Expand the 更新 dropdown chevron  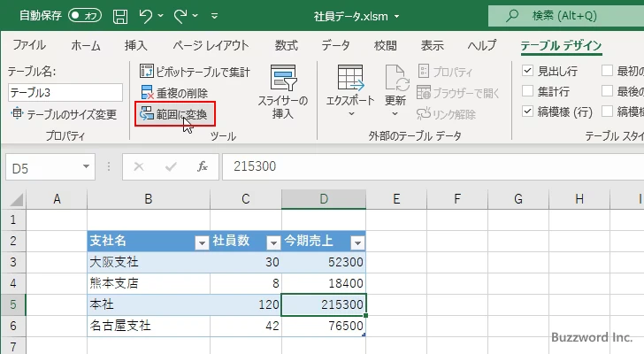click(395, 114)
